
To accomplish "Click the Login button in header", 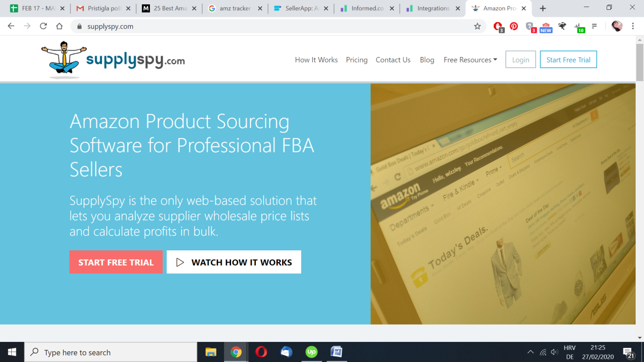I will (x=521, y=60).
